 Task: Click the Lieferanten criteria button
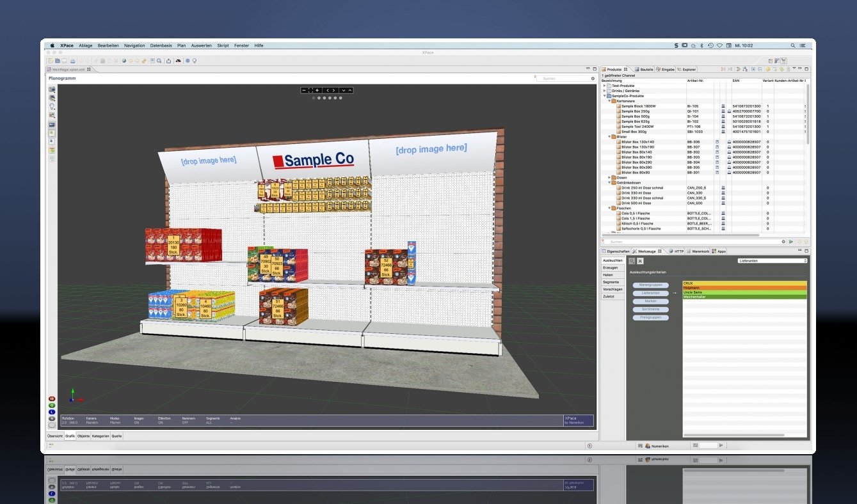click(x=650, y=293)
